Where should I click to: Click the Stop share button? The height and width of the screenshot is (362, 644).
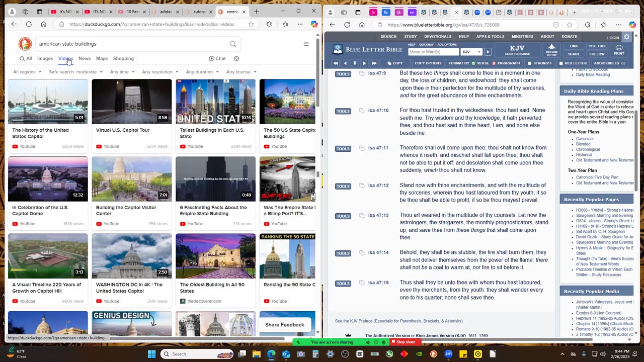tap(405, 342)
